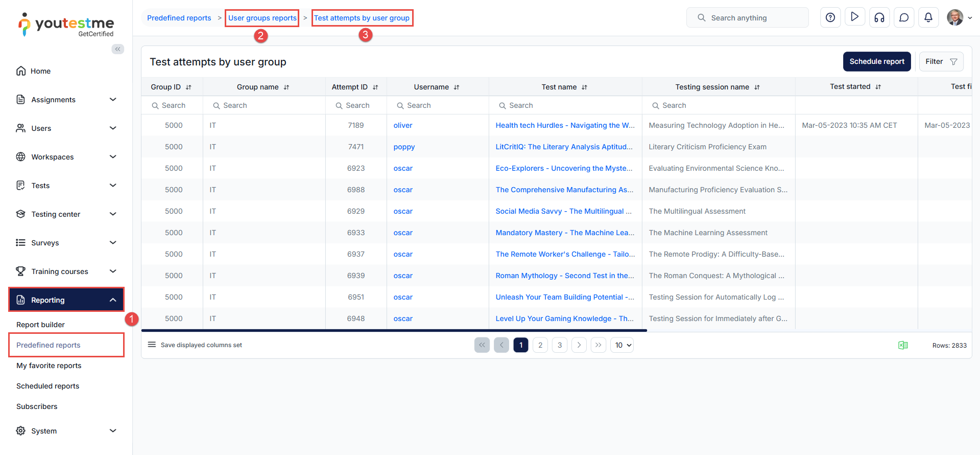Open the headset support icon
Image resolution: width=980 pixels, height=455 pixels.
[879, 18]
